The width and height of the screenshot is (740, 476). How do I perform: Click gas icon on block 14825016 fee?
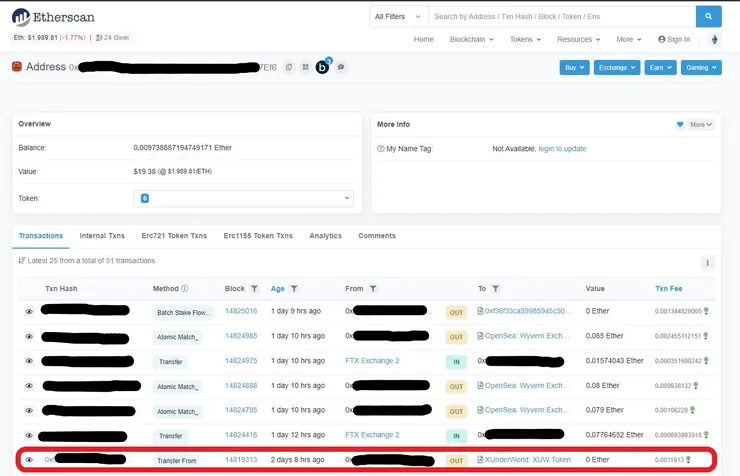coord(706,311)
